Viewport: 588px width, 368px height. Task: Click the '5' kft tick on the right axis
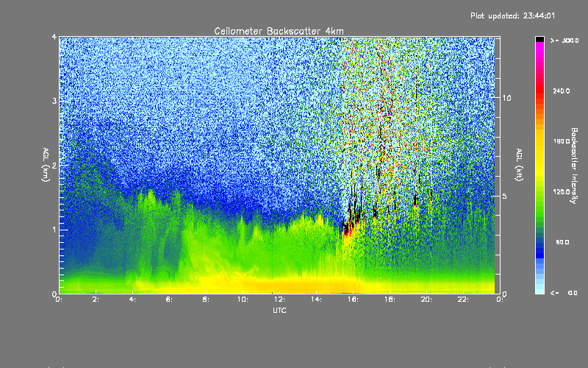pyautogui.click(x=505, y=197)
